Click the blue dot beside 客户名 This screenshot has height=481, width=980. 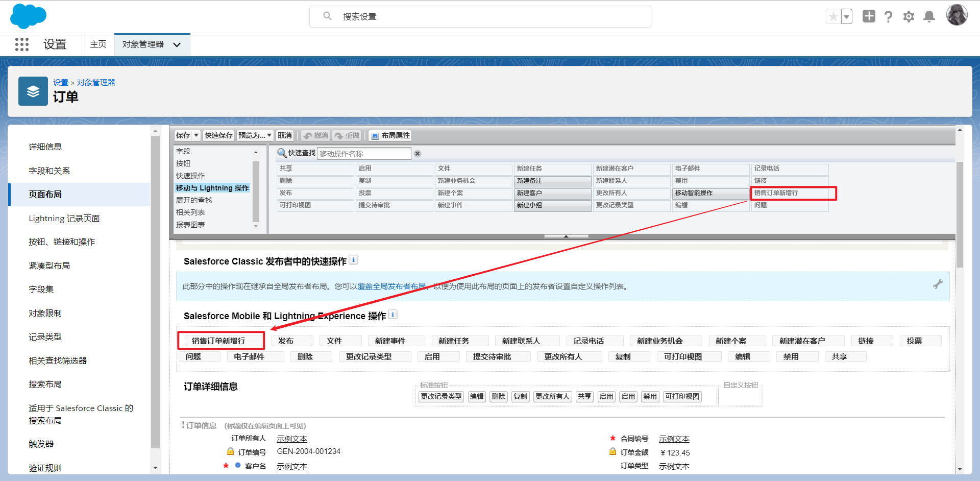(238, 465)
